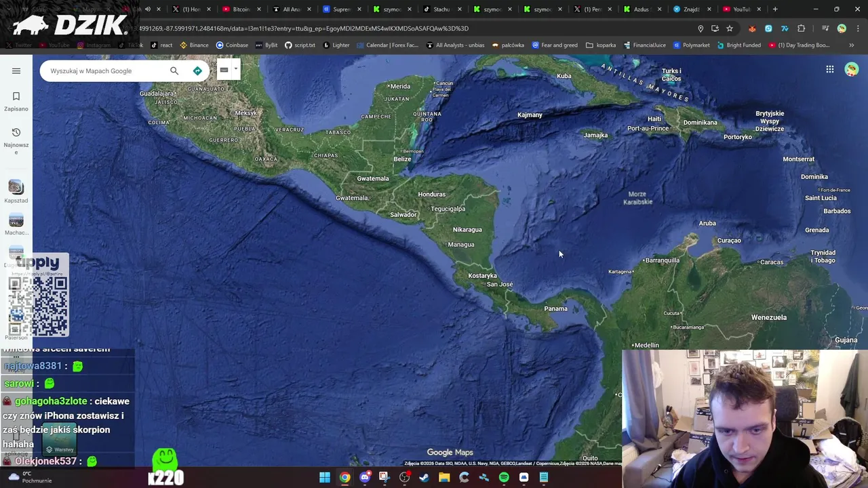The width and height of the screenshot is (868, 488).
Task: Open the Polymarket bookmark
Action: (x=691, y=45)
